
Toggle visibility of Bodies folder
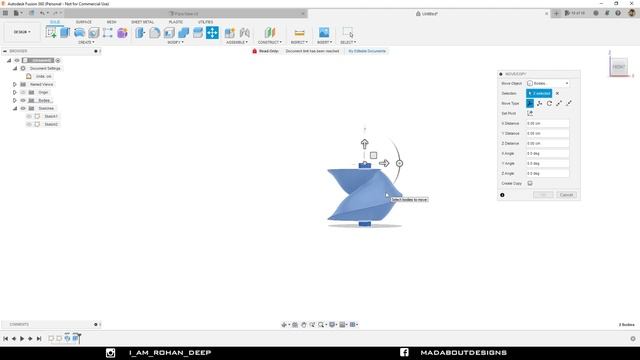(x=23, y=100)
